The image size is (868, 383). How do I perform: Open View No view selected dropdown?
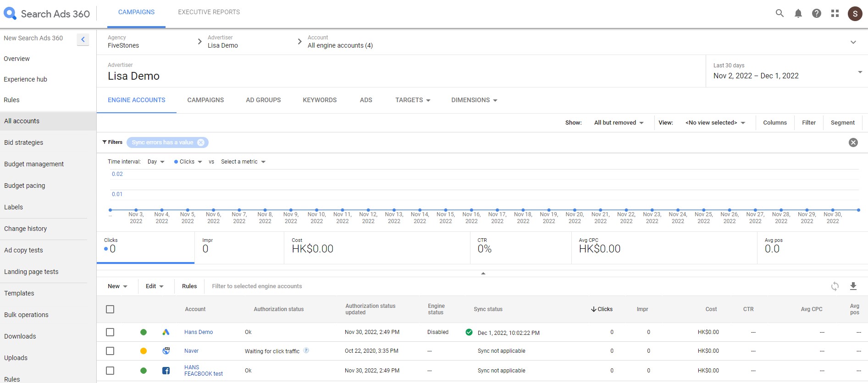tap(715, 123)
